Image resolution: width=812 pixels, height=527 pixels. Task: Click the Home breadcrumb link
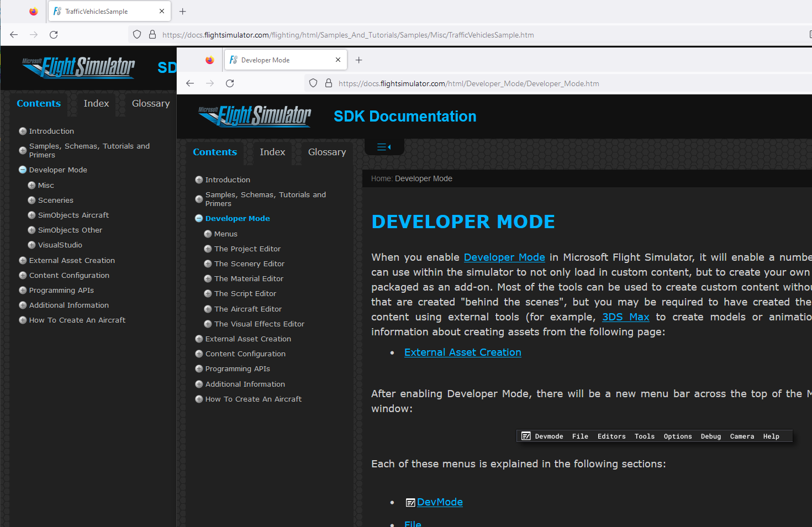tap(381, 179)
